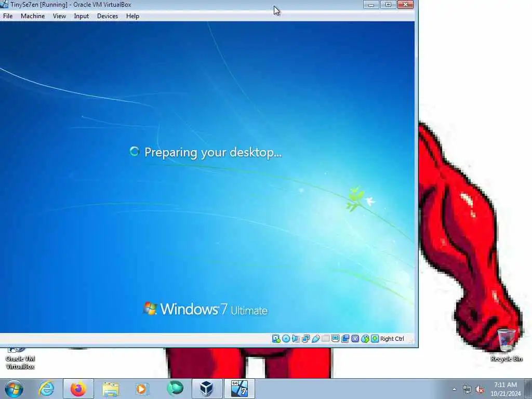Open Windows Media Player from the taskbar

pos(142,389)
